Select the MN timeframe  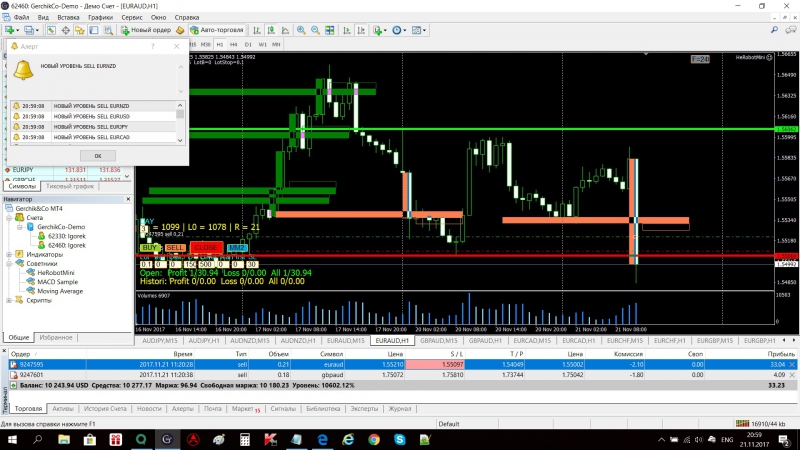[276, 44]
